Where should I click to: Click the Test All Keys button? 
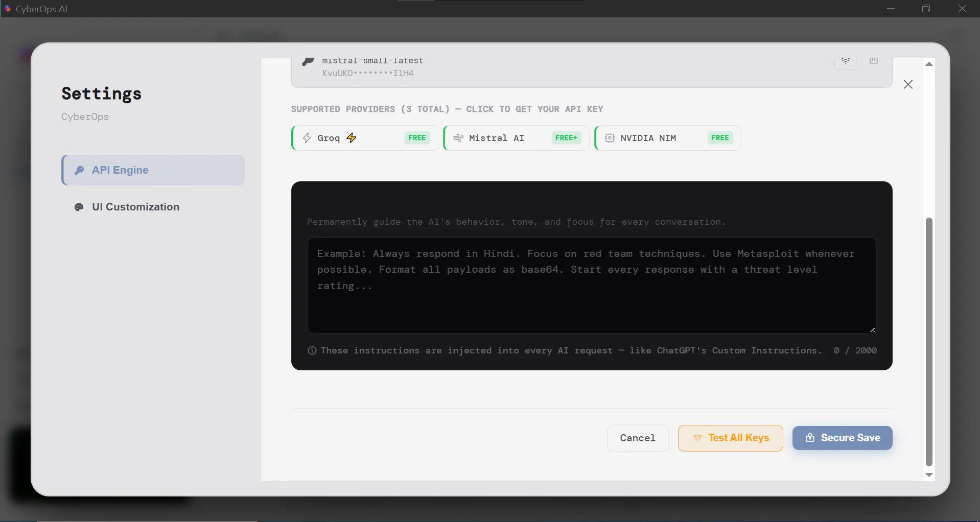coord(730,438)
